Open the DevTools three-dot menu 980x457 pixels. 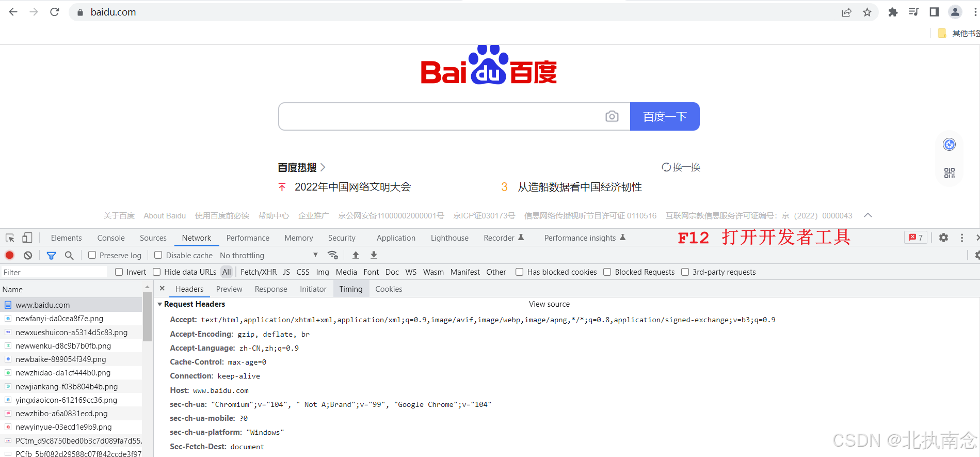961,238
